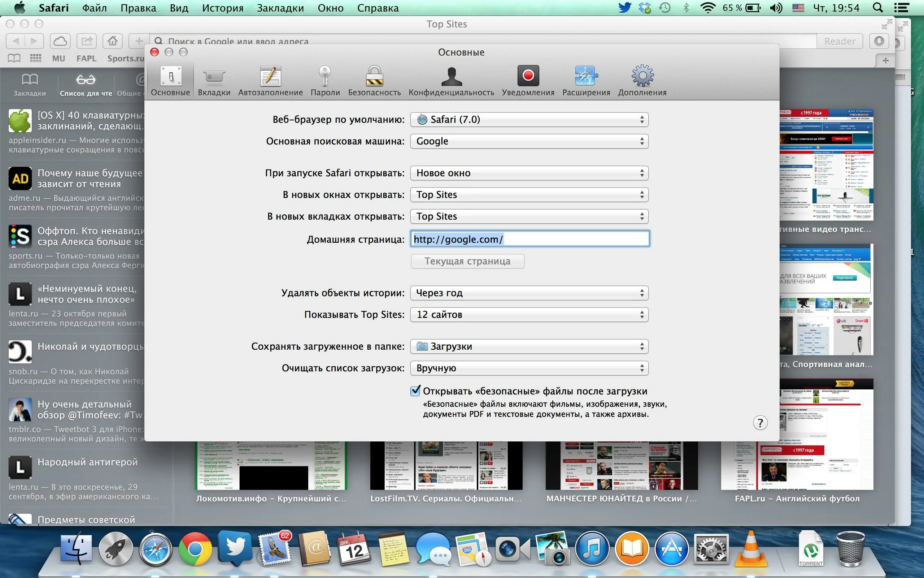Open the Локомотив.инфо Top Sites thumbnail
924x578 pixels.
(x=271, y=466)
